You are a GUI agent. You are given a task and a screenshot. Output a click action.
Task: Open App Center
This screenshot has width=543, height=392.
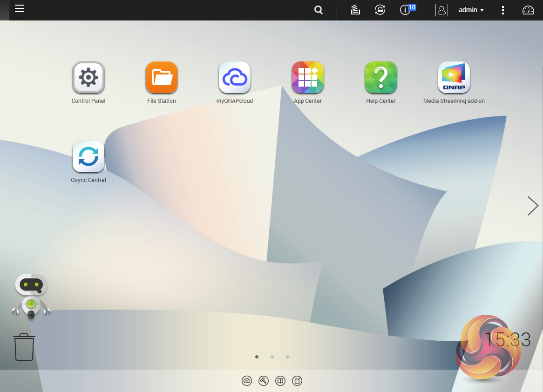308,78
